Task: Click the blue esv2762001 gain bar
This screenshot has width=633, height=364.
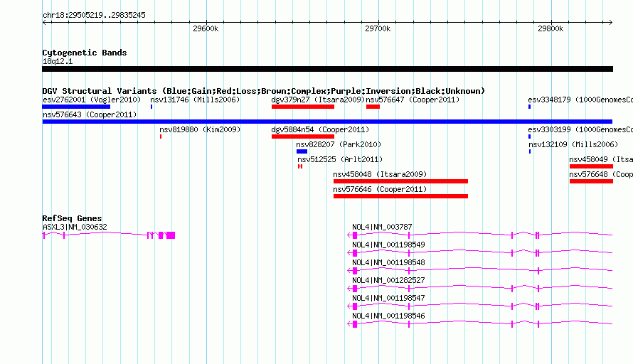Action: click(76, 107)
